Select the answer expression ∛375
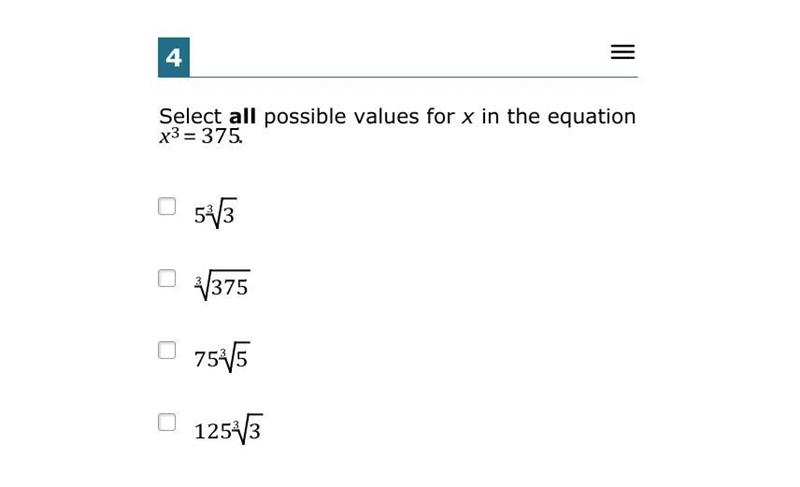This screenshot has height=487, width=800. tap(222, 285)
